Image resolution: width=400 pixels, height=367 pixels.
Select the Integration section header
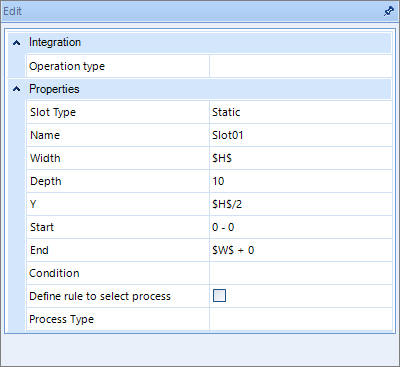click(199, 42)
